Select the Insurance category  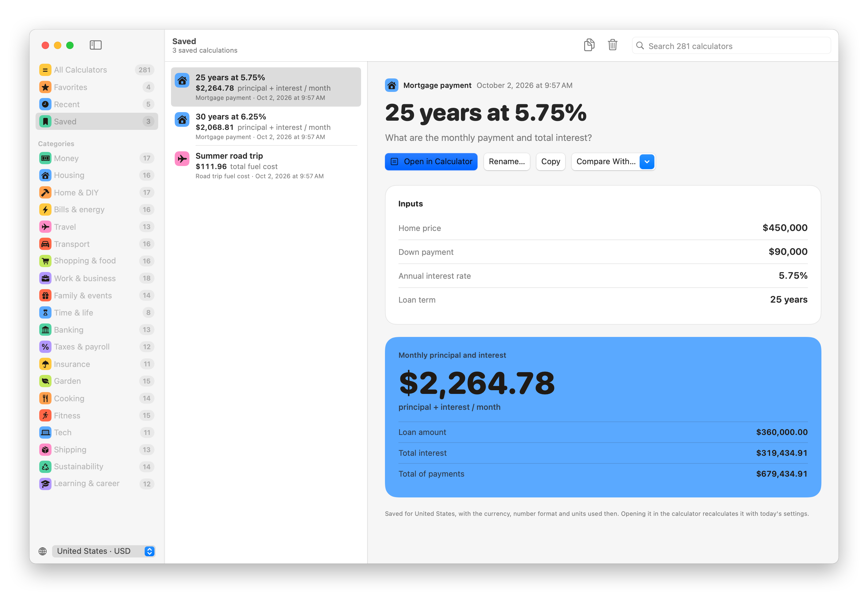tap(97, 364)
